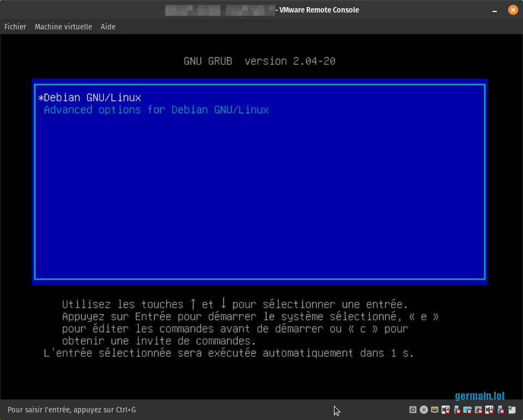Open the Fichier menu
The height and width of the screenshot is (420, 523).
coord(15,27)
